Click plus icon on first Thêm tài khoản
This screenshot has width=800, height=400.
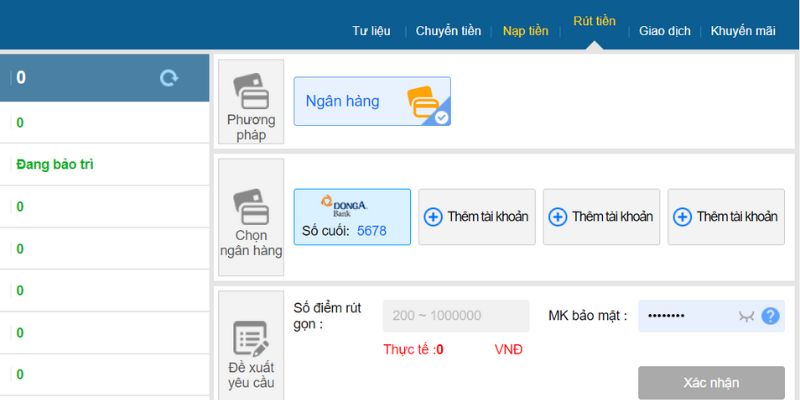[x=433, y=217]
